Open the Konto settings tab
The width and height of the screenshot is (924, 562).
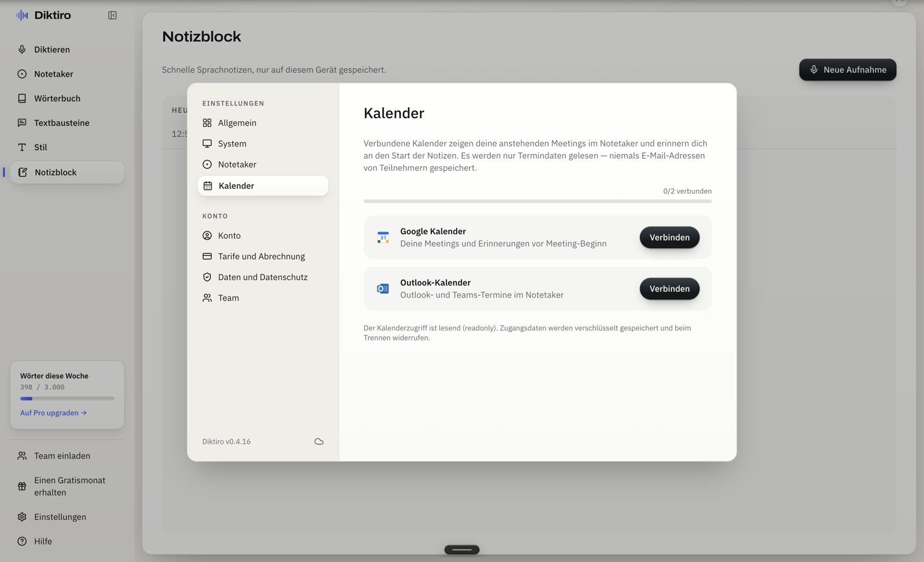coord(263,235)
